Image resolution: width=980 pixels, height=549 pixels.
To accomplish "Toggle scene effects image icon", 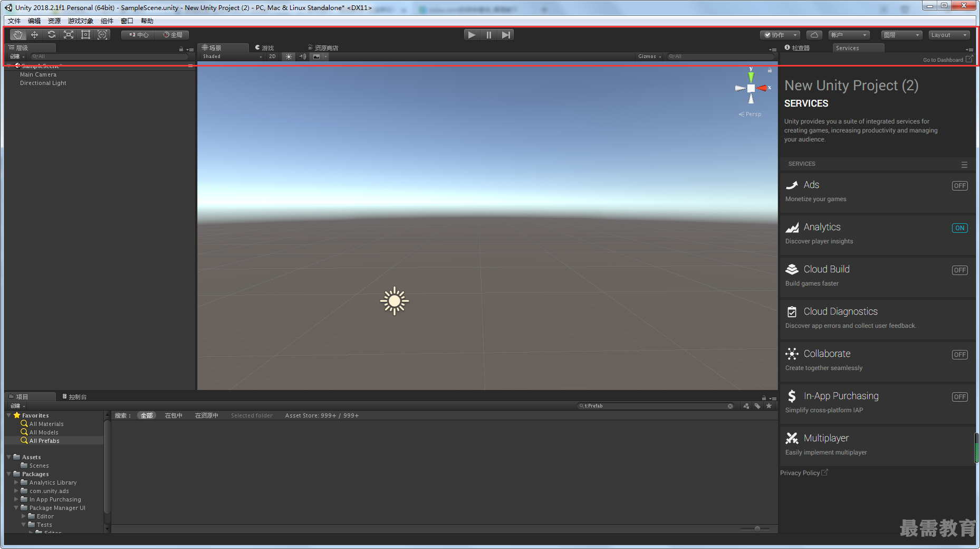I will coord(316,56).
